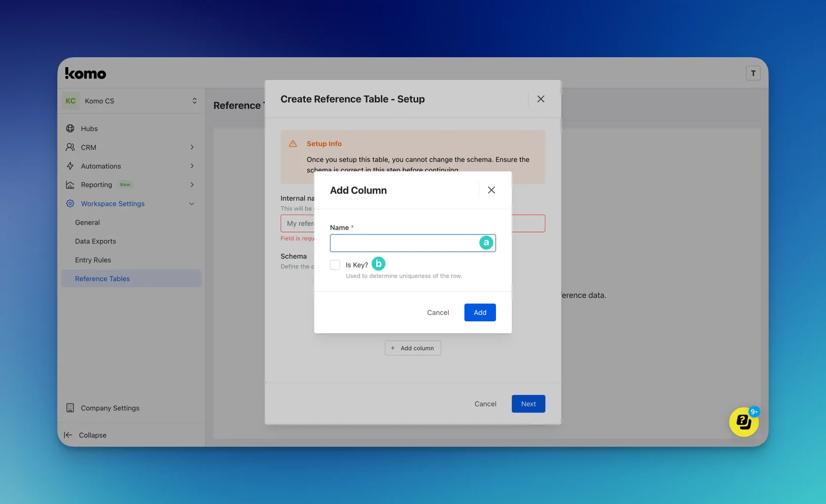Click the Collapse sidebar arrow icon
826x504 pixels.
click(68, 435)
